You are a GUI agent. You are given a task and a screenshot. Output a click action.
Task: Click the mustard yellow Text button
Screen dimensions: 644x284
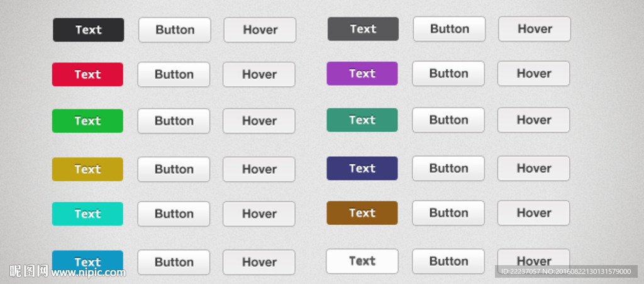[x=87, y=169]
